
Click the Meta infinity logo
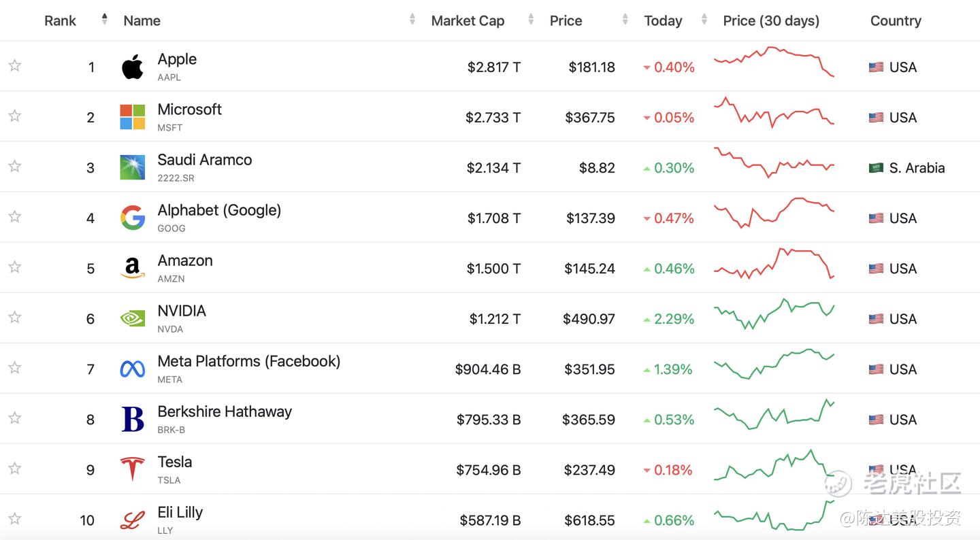[x=133, y=369]
